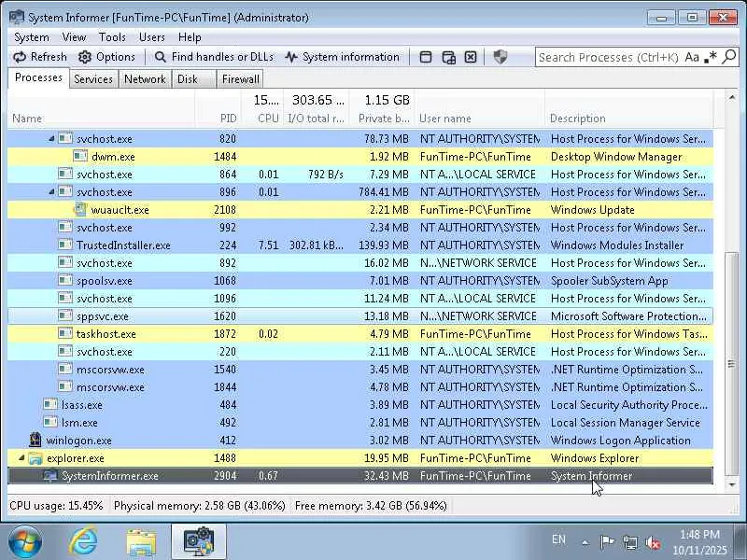Switch to the Firewall tab
Viewport: 747px width, 560px height.
tap(241, 79)
